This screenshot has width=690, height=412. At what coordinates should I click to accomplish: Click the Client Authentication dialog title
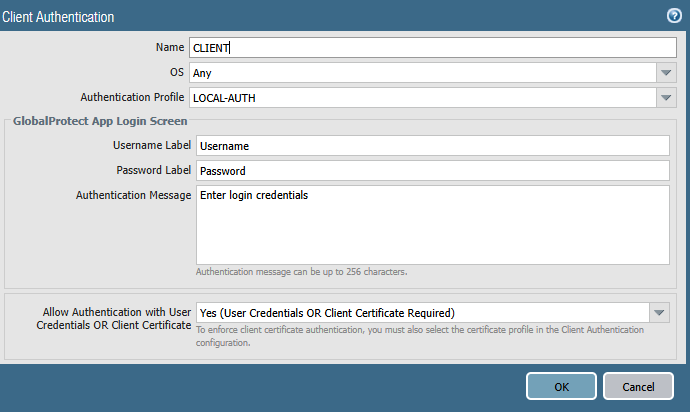point(58,17)
